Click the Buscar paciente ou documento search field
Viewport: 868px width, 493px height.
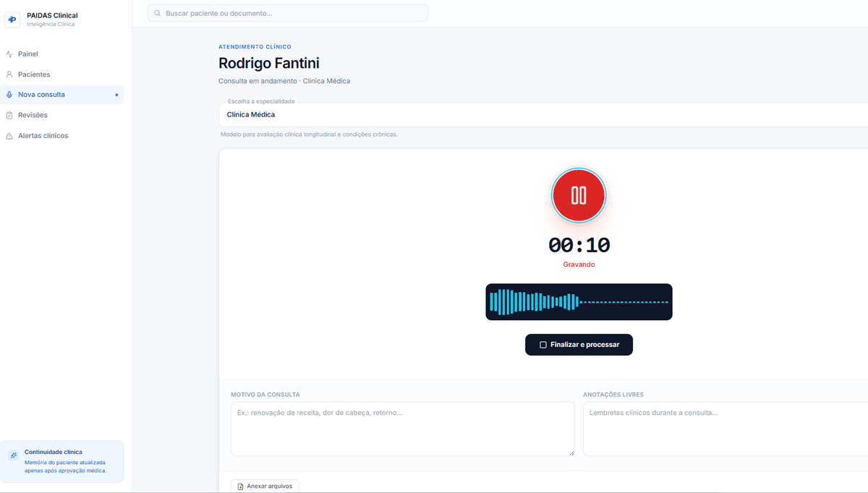[x=288, y=13]
